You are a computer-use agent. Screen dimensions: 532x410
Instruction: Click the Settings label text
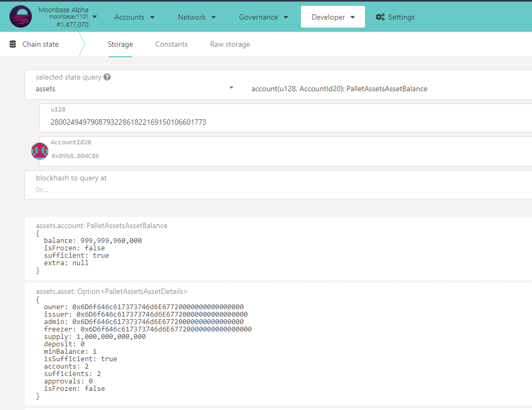tap(401, 17)
